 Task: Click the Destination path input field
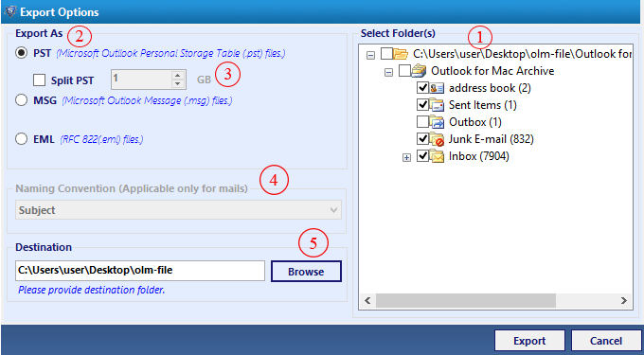coord(140,271)
